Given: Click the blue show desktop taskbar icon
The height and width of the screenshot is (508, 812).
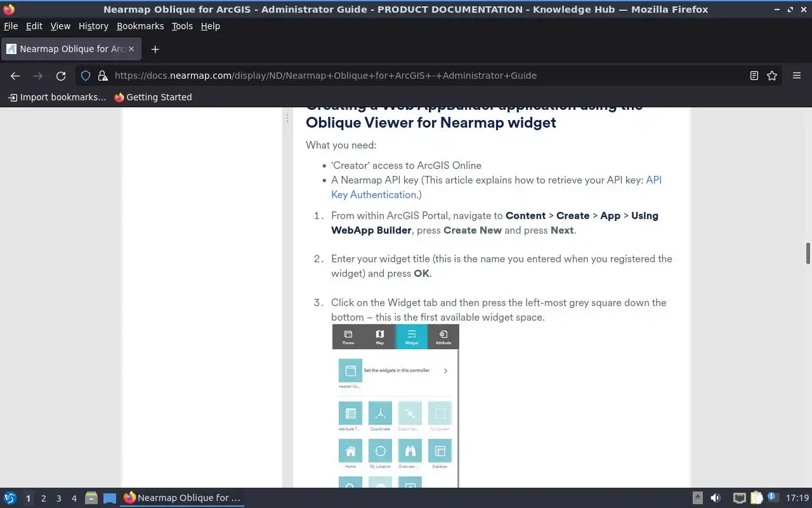Looking at the screenshot, I should click(110, 498).
